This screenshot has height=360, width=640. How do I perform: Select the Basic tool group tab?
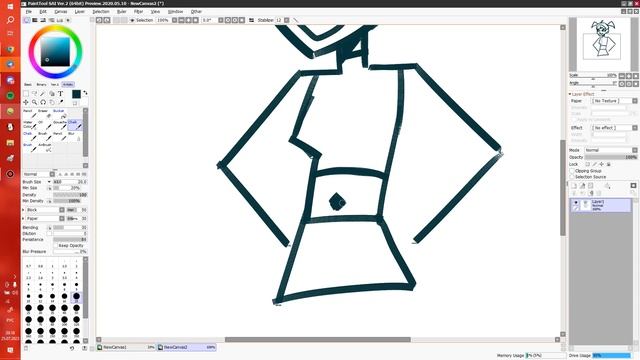[x=28, y=84]
